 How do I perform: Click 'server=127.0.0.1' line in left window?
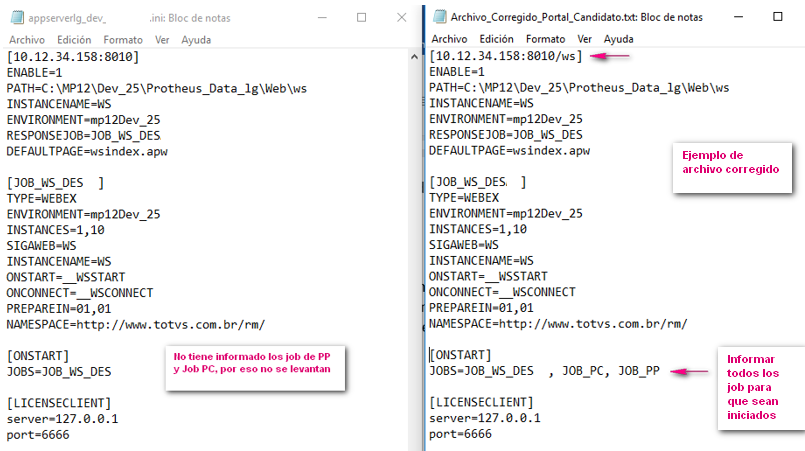pos(62,419)
